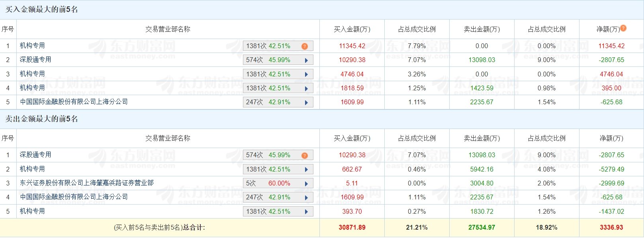Viewport: 644px width, 238px height.
Task: Click 交易营业部名称 header in the sell table
Action: (x=168, y=138)
